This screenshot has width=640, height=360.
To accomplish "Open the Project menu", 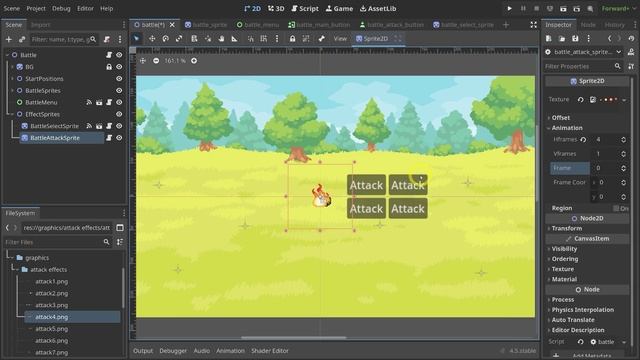I will [36, 8].
